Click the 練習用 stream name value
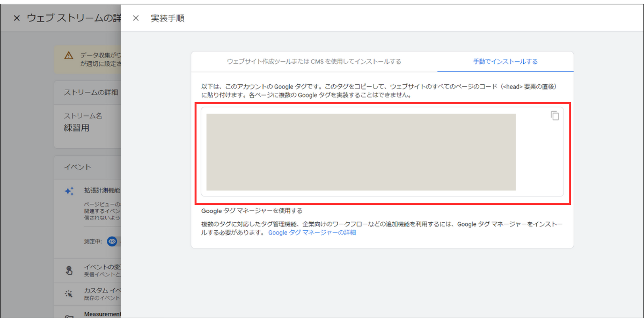The image size is (644, 322). click(77, 128)
